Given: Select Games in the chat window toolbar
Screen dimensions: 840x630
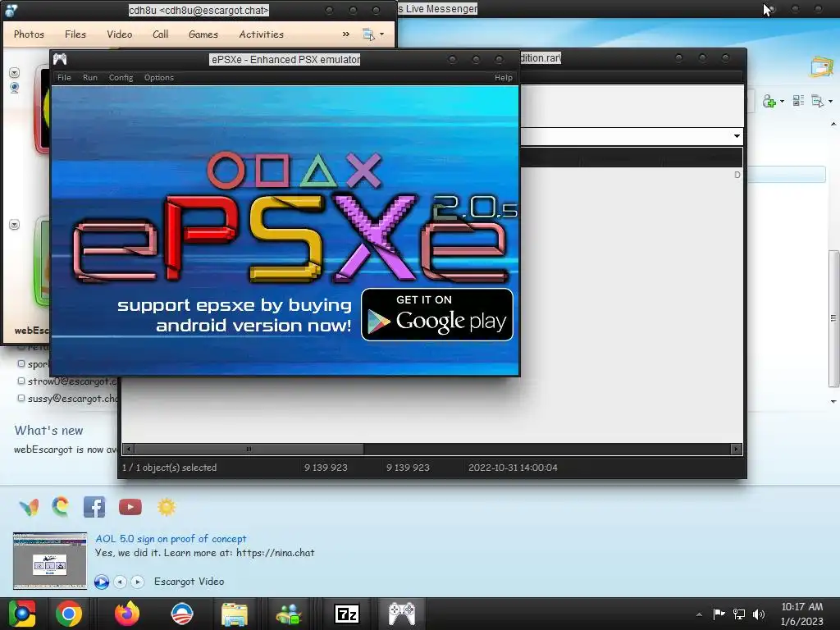Looking at the screenshot, I should click(203, 34).
